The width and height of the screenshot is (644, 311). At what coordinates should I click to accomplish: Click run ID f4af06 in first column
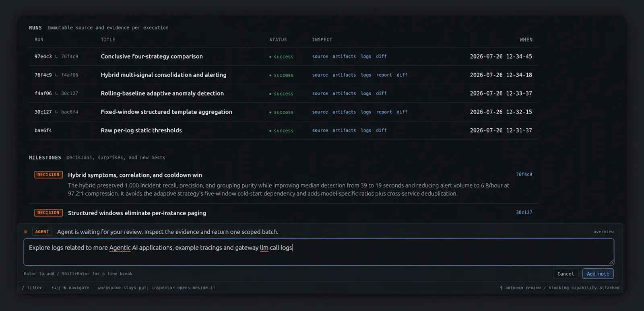pos(43,93)
